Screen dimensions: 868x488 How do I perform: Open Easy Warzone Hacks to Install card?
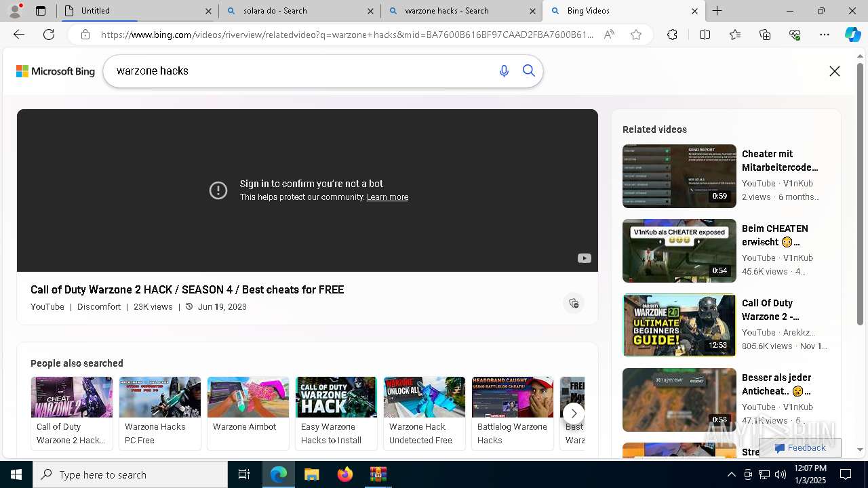[x=336, y=413]
